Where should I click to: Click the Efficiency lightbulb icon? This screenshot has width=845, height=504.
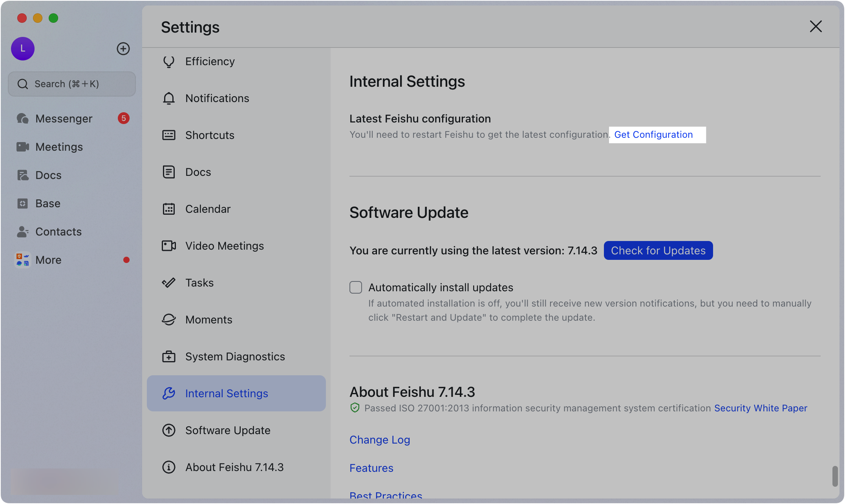point(169,62)
